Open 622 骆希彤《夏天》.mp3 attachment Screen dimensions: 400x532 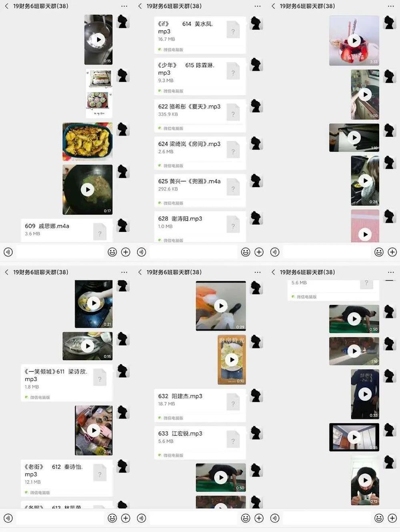coord(200,116)
